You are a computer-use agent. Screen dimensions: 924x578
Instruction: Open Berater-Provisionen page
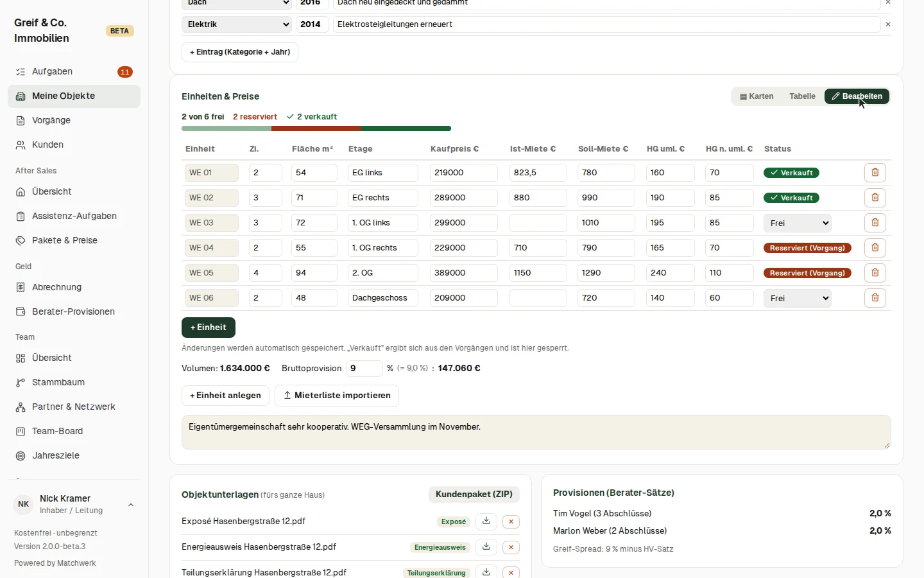[74, 311]
